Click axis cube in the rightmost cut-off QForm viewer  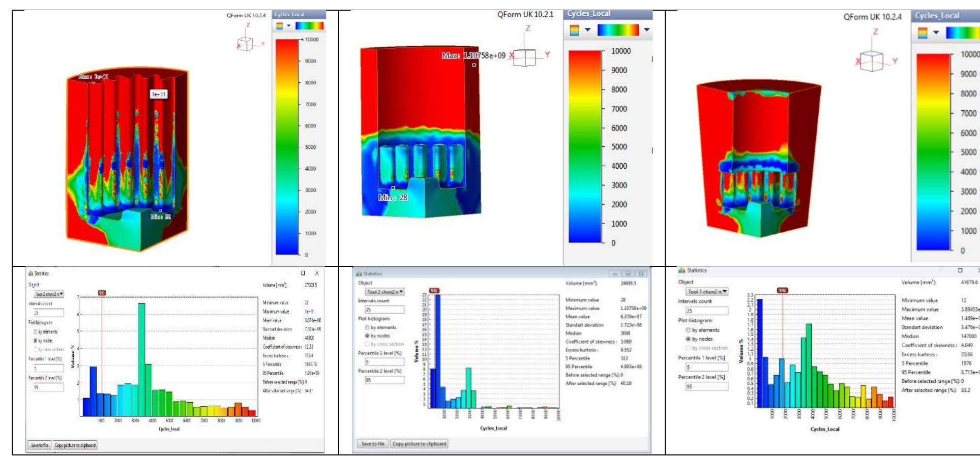click(871, 61)
